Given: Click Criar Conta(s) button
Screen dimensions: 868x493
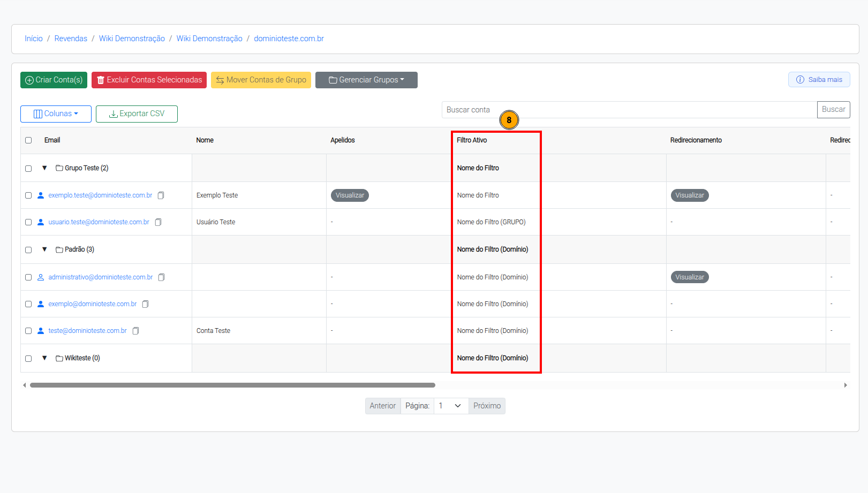Looking at the screenshot, I should 54,80.
